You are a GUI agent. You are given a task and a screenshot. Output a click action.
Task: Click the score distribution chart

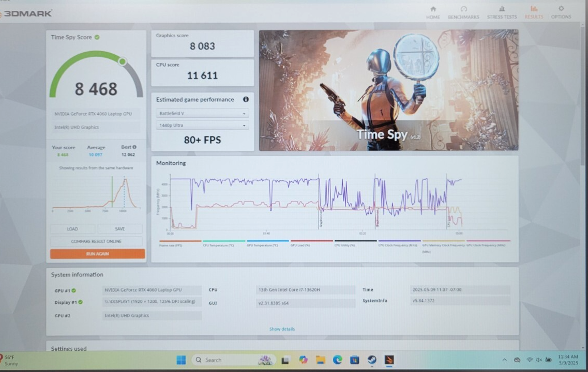96,194
